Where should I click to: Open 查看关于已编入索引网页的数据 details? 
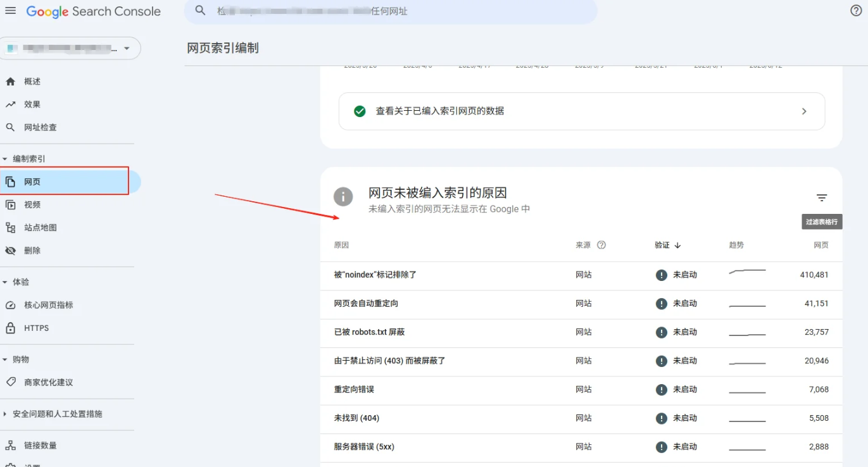582,111
